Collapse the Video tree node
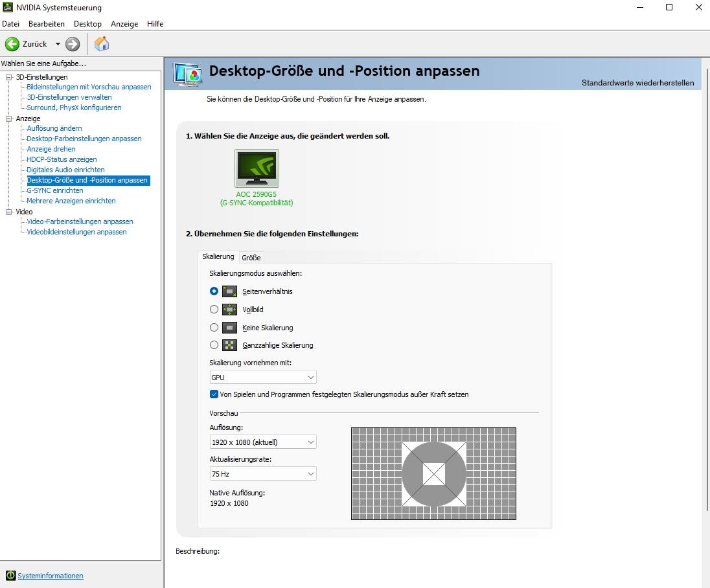Image resolution: width=710 pixels, height=588 pixels. [8, 212]
